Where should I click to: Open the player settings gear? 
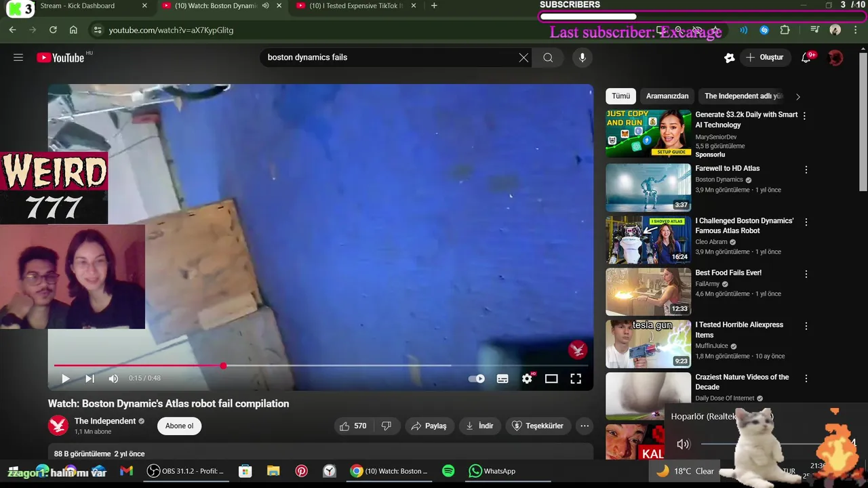[x=527, y=379]
